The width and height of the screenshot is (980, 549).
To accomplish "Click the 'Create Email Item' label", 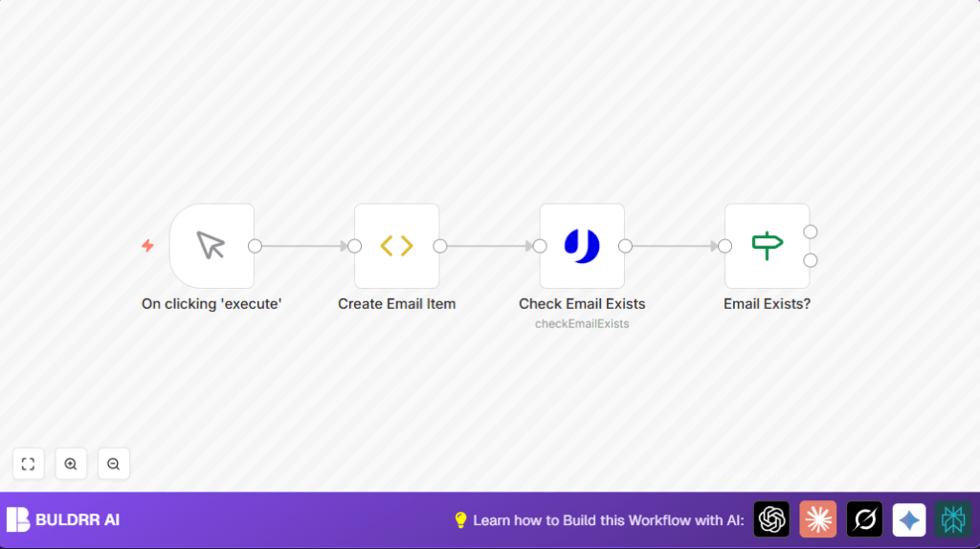I will point(397,304).
